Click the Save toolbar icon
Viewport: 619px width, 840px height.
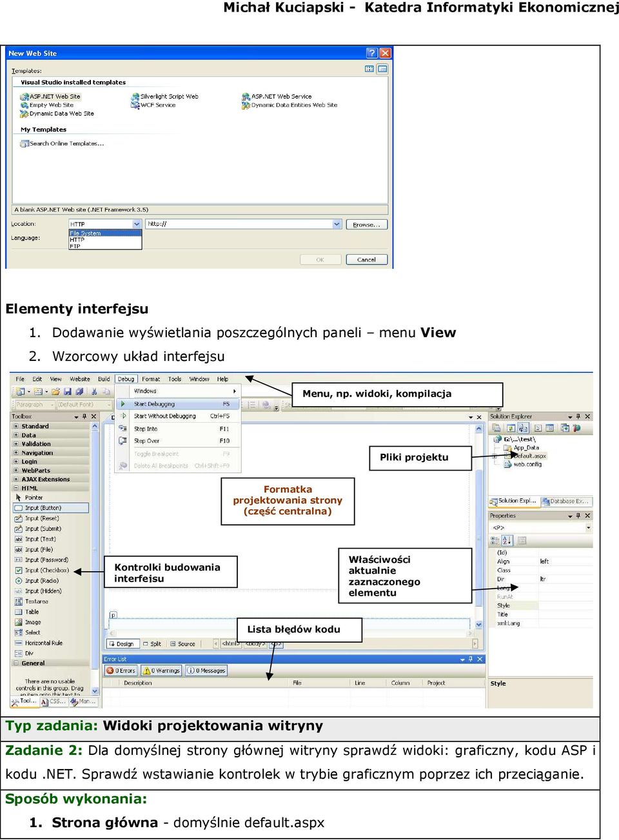pyautogui.click(x=68, y=391)
